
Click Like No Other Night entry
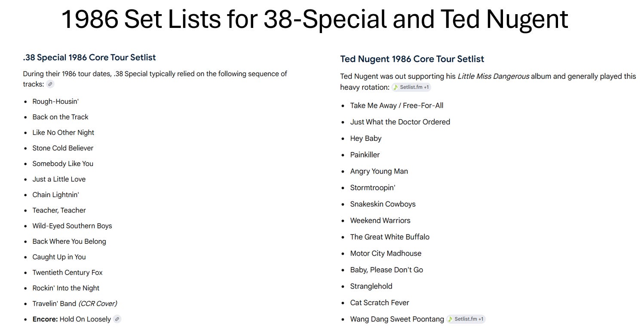[x=63, y=133]
